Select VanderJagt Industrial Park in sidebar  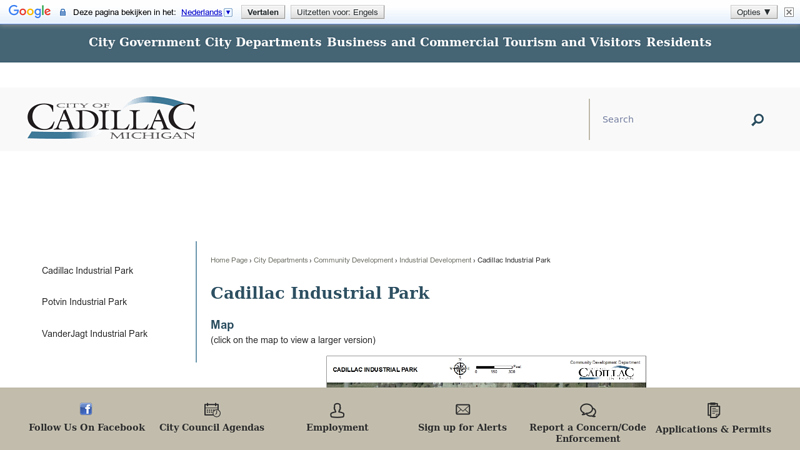pos(94,334)
